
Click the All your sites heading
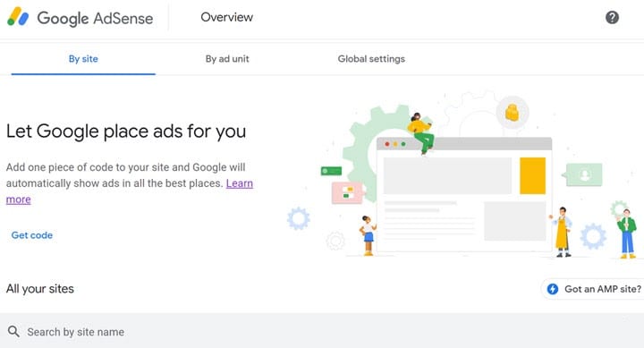40,289
